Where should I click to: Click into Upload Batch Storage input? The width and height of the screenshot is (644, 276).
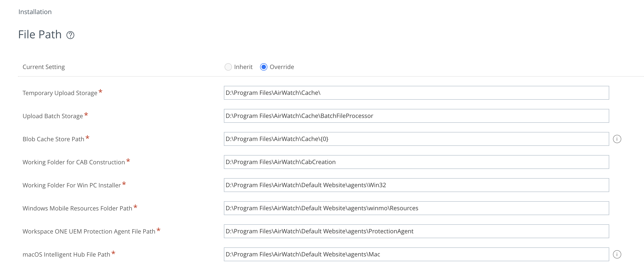[416, 116]
